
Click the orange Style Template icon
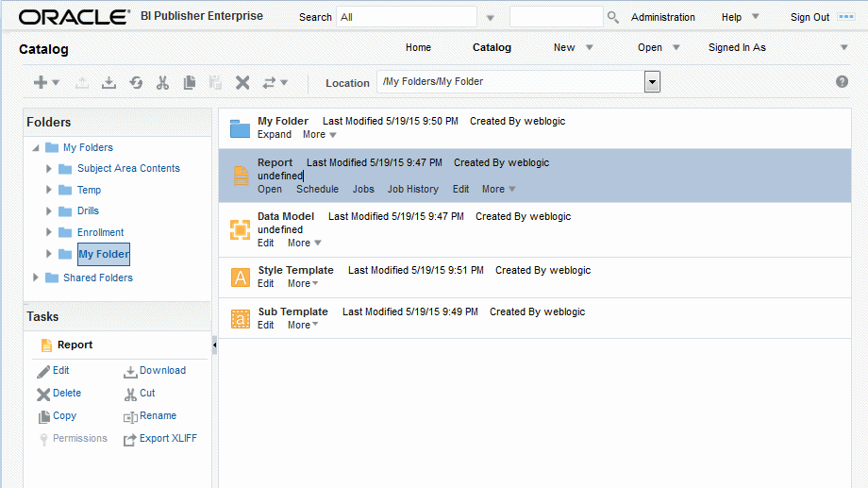pyautogui.click(x=241, y=278)
